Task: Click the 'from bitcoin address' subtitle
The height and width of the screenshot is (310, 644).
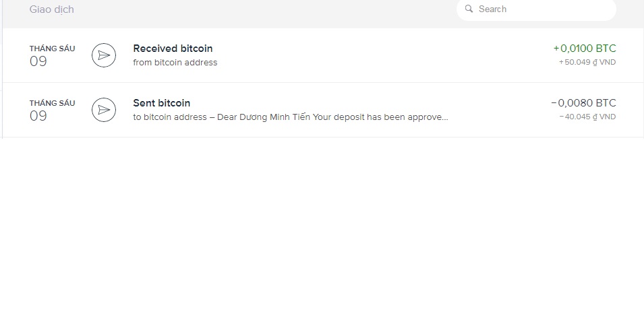Action: point(175,63)
